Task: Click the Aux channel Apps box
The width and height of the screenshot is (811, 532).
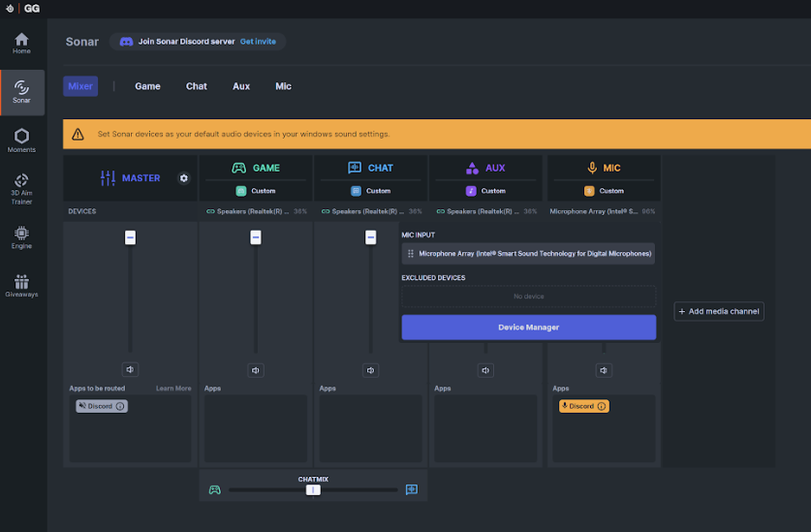Action: point(485,428)
